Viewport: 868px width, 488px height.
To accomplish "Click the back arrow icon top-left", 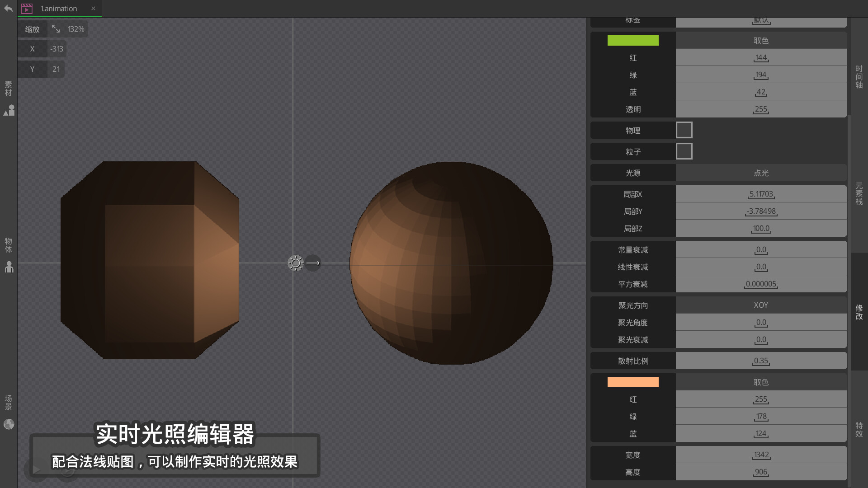I will 8,9.
